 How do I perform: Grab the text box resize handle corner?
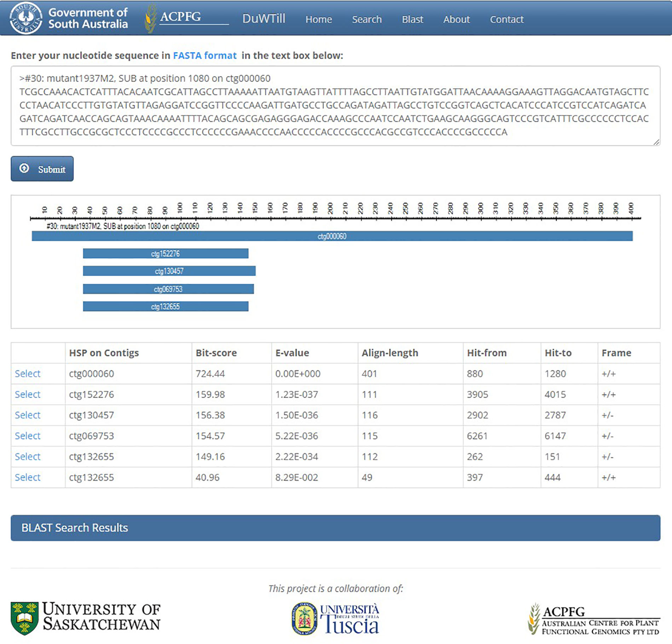[x=656, y=142]
